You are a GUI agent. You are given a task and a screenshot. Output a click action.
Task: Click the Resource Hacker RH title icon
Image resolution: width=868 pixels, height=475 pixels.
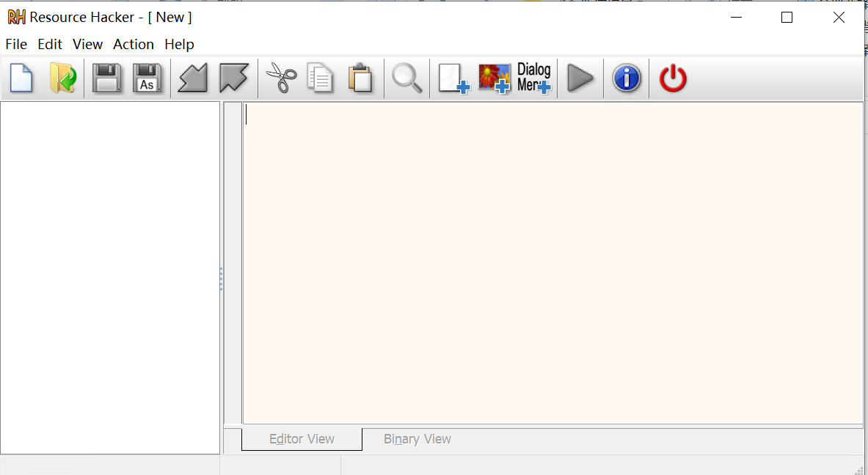pyautogui.click(x=17, y=17)
